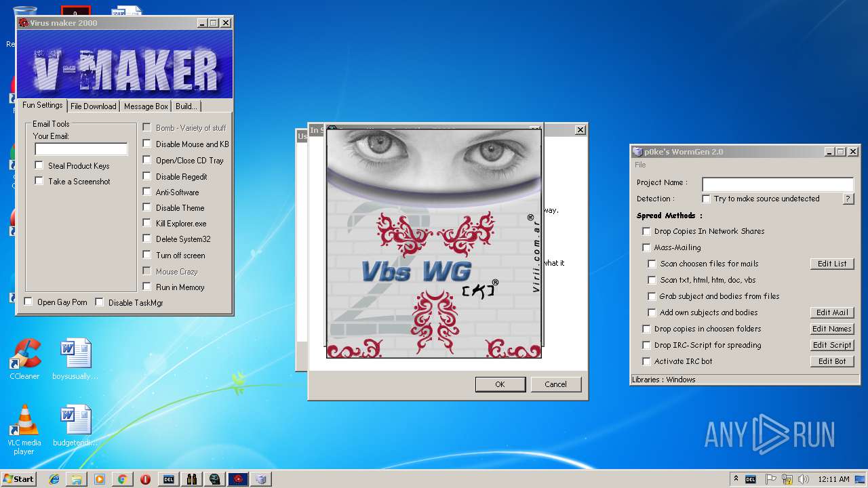Screen dimensions: 868x488
Task: Toggle Open/Close CD Tray option
Action: pos(147,160)
